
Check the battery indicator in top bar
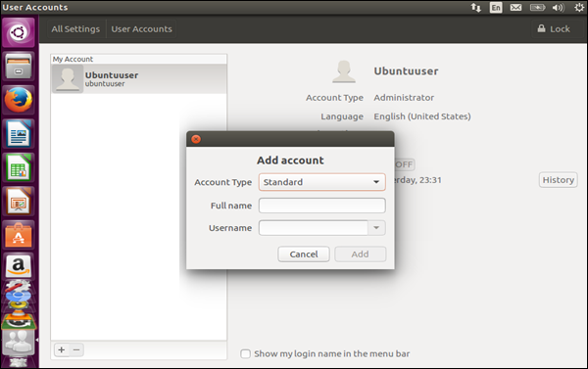click(x=537, y=8)
